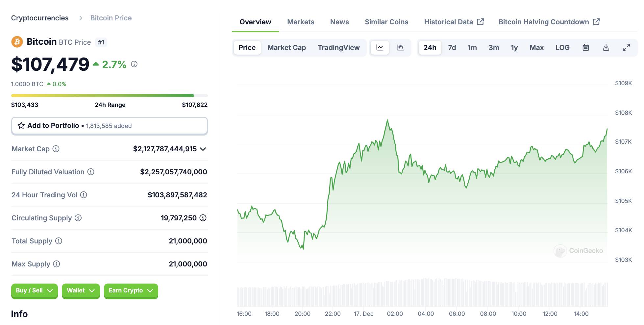Click the star icon in Add to Portfolio
This screenshot has height=325, width=644.
click(21, 126)
